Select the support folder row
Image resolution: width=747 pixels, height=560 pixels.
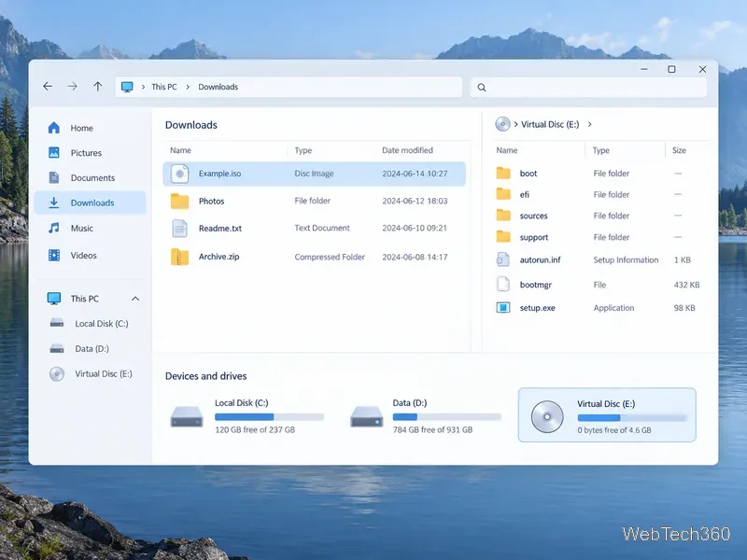(x=600, y=237)
